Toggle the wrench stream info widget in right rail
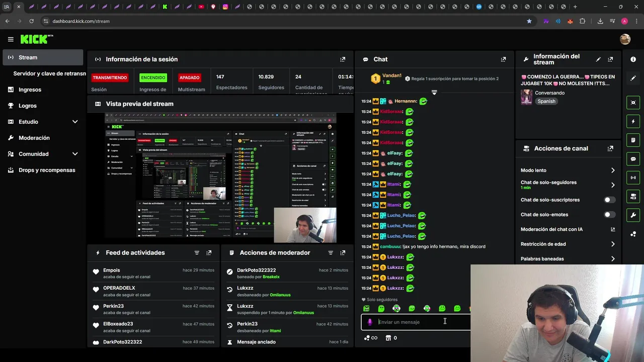Screen dimensions: 644x362 click(x=633, y=215)
